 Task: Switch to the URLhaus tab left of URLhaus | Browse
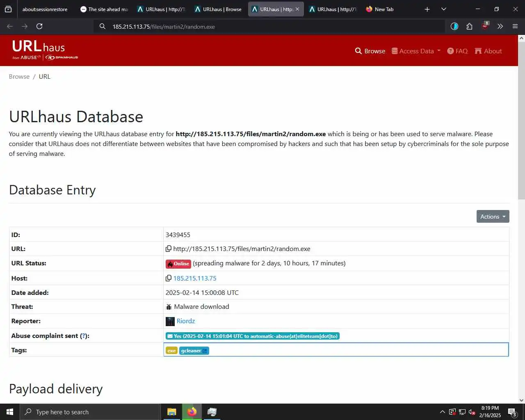(162, 9)
